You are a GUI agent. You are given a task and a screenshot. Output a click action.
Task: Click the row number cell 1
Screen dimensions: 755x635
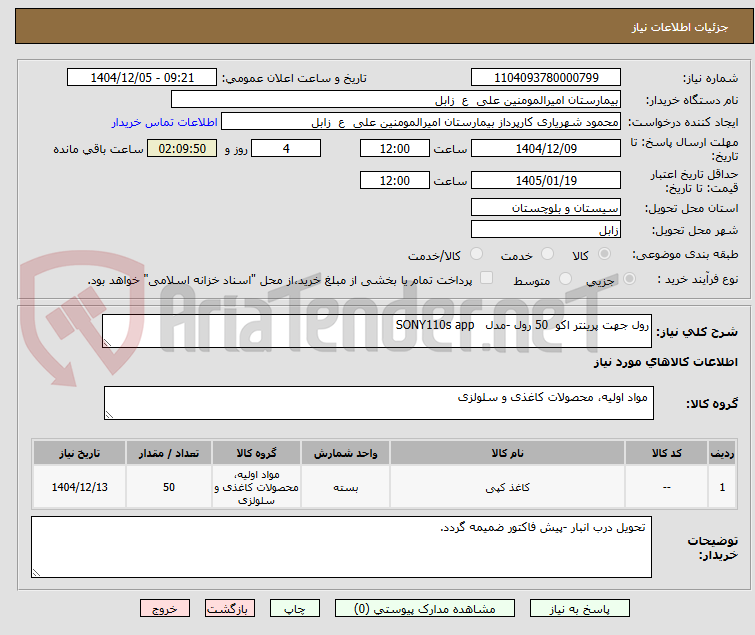pos(722,487)
